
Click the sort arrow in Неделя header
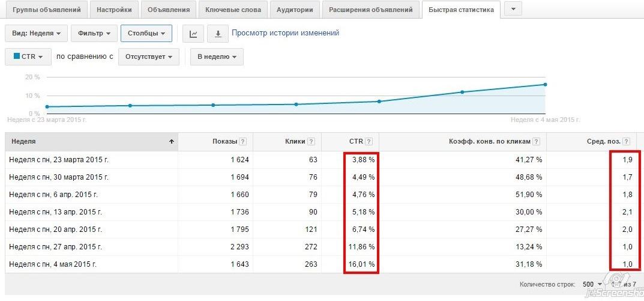[x=172, y=141]
